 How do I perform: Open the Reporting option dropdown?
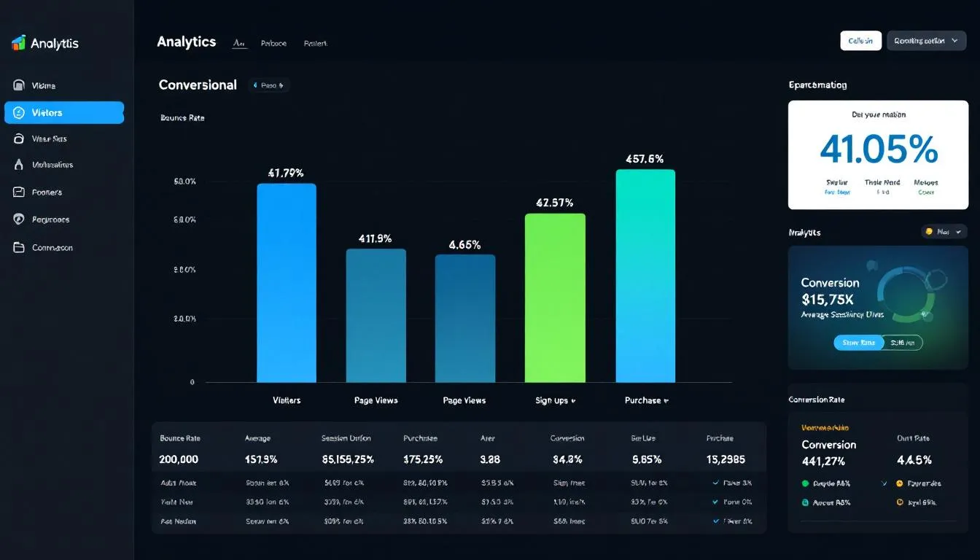pos(926,40)
